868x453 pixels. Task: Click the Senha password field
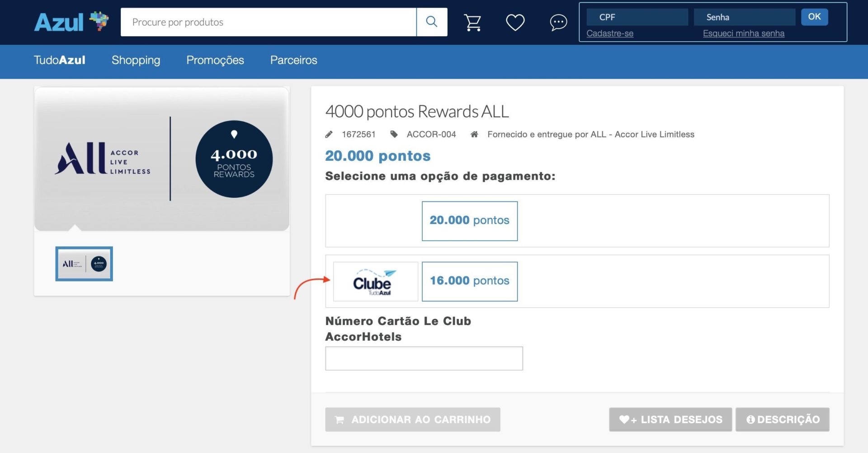coord(744,17)
